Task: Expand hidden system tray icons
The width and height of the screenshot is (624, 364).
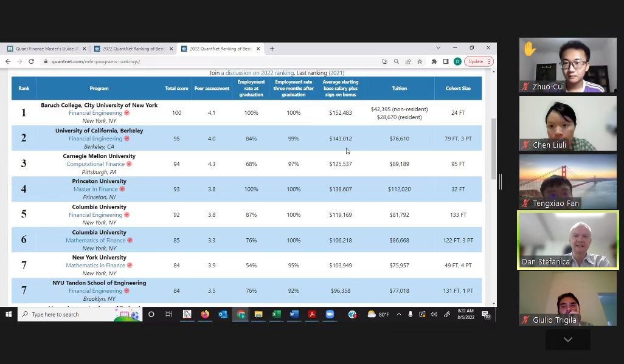Action: pos(399,314)
